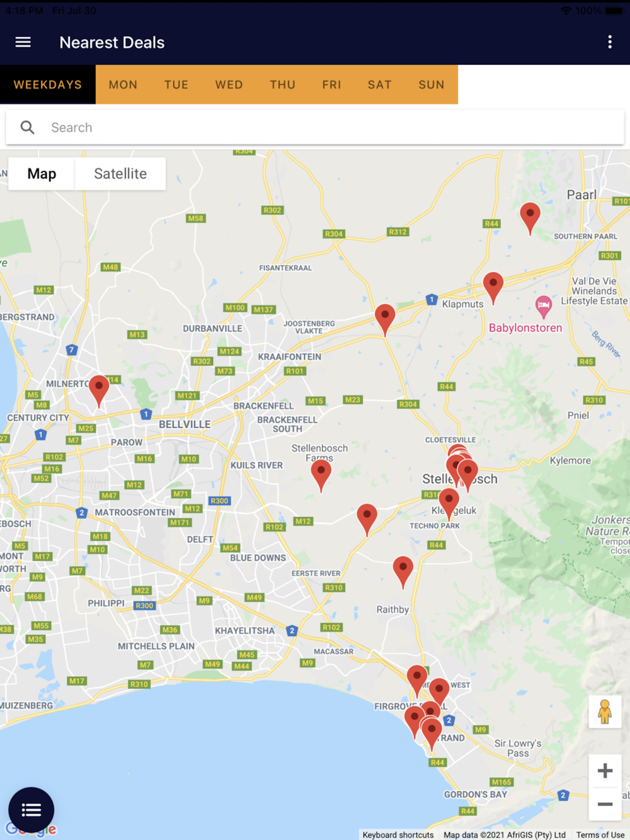Select the SUN day tab
630x840 pixels.
click(x=432, y=84)
